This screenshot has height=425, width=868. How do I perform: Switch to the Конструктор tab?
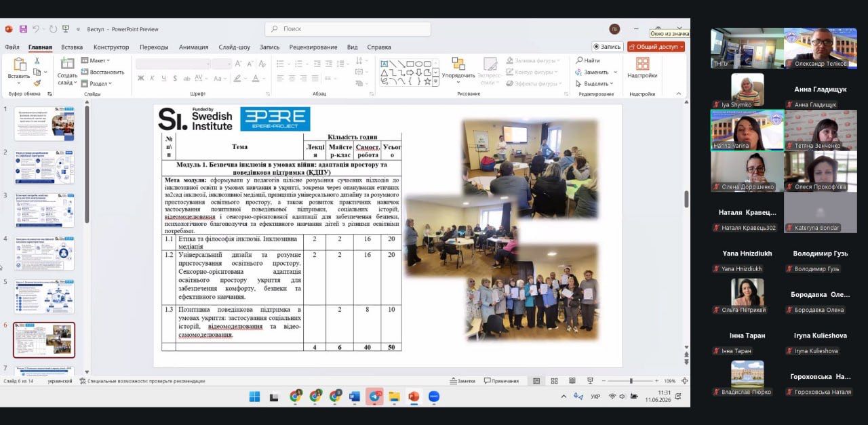tap(111, 47)
